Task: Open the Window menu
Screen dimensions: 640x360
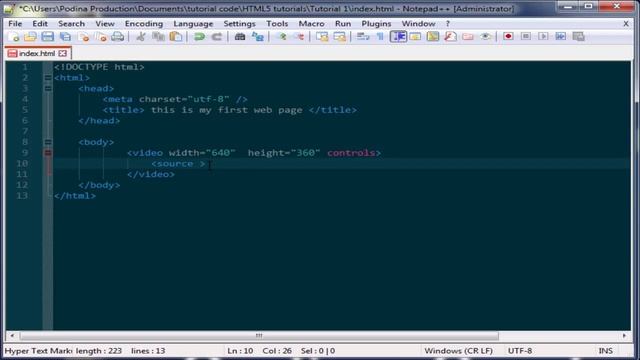Action: [418, 24]
